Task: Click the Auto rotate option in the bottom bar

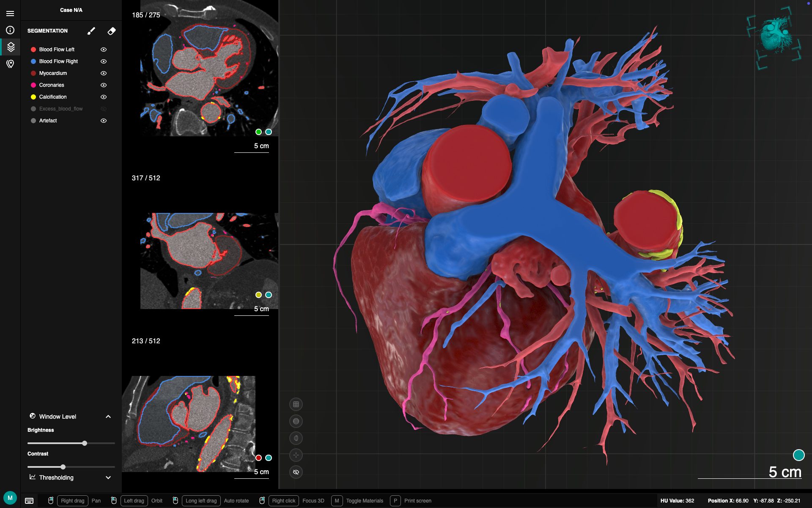Action: [x=237, y=500]
